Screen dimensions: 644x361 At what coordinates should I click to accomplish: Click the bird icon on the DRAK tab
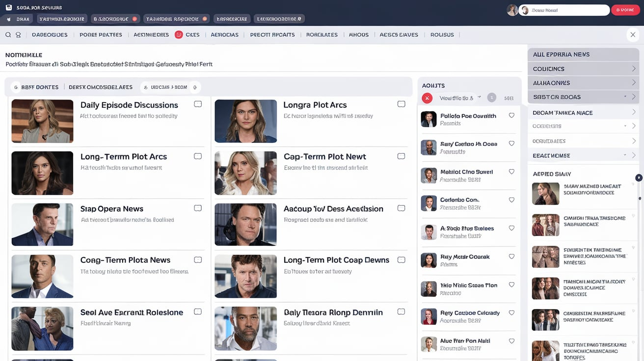9,19
